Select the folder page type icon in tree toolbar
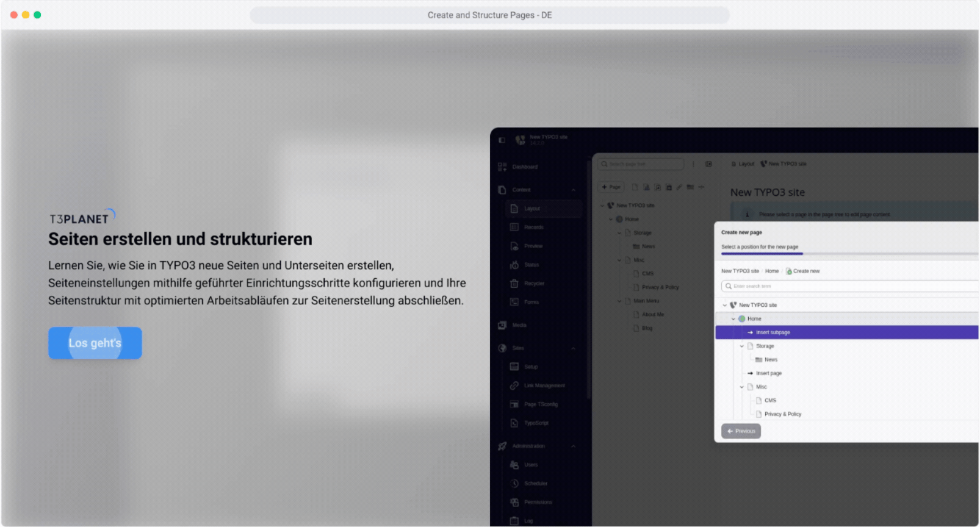This screenshot has width=980, height=527. coord(690,187)
